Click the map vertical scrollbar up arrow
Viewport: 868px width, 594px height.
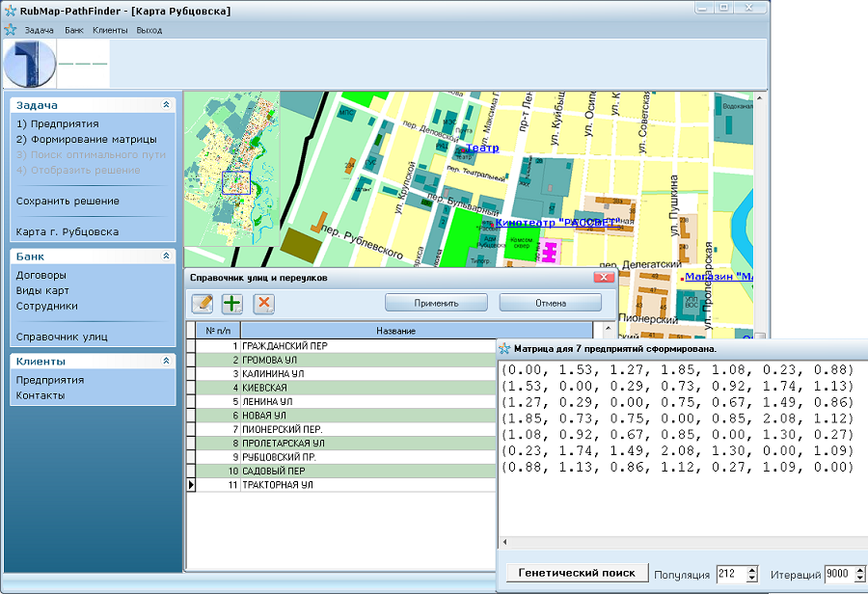click(760, 98)
